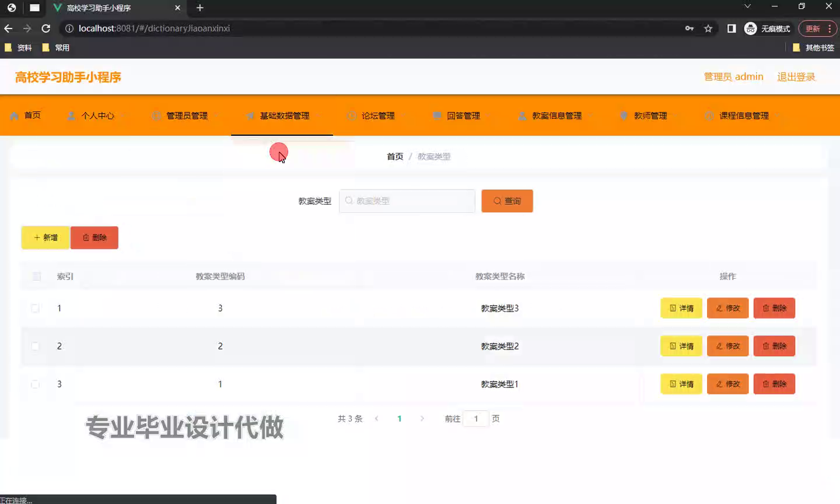This screenshot has width=840, height=504.
Task: Close the 高校学习助手小程序 browser tab
Action: coord(177,8)
